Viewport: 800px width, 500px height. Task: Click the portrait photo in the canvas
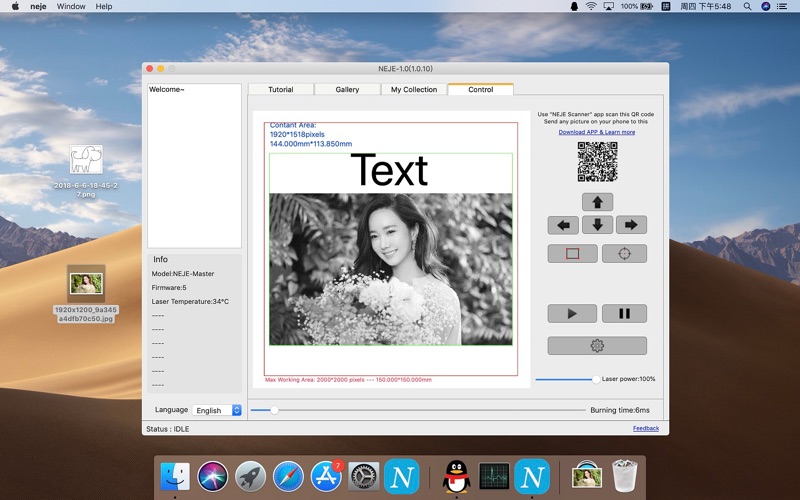tap(391, 269)
